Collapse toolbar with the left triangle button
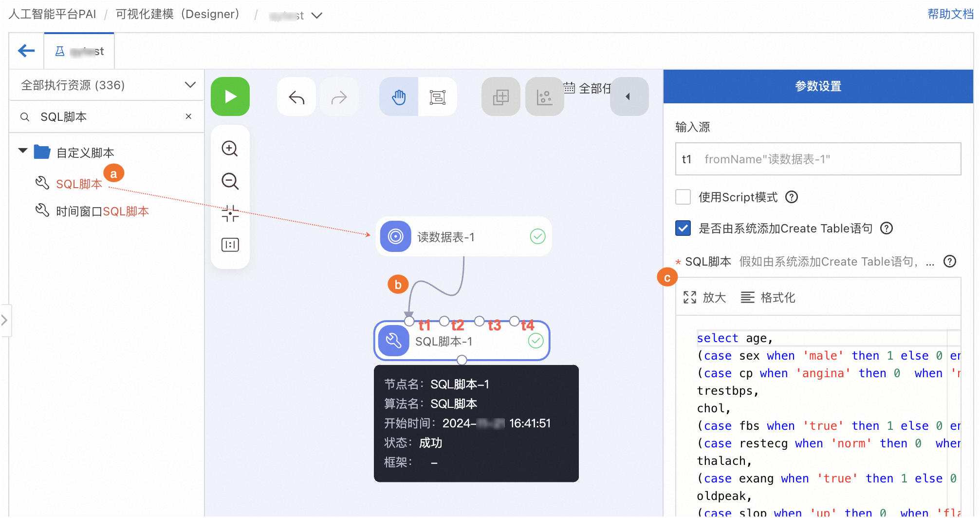Viewport: 980px width, 518px height. click(x=629, y=96)
